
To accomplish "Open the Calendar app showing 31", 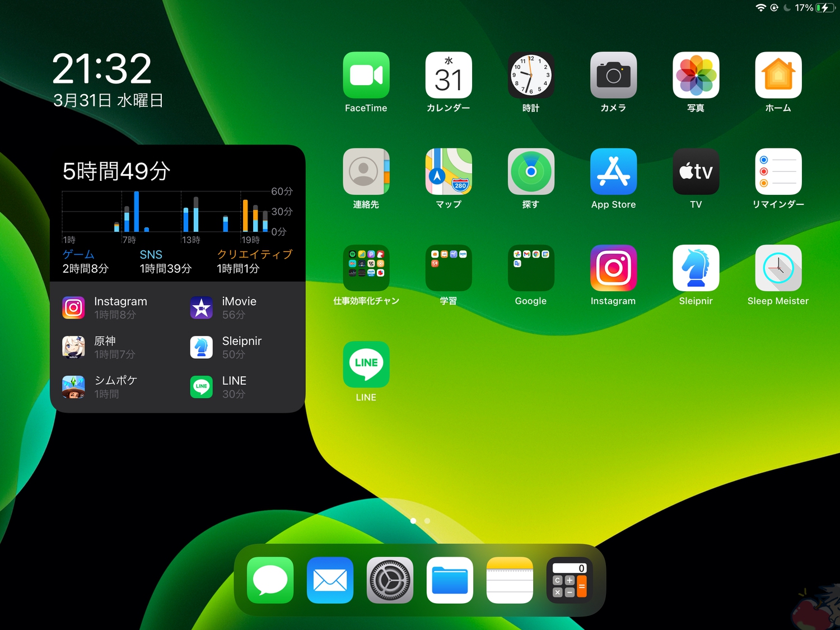I will pos(449,75).
